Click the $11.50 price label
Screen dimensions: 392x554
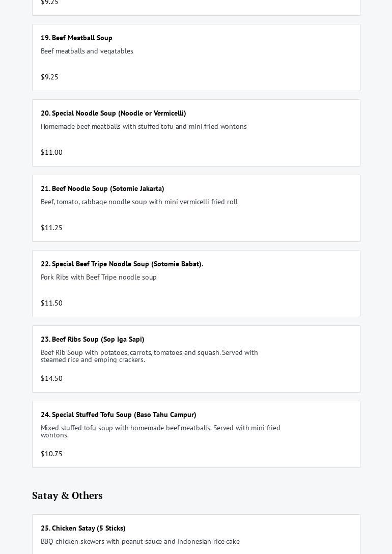pos(51,303)
